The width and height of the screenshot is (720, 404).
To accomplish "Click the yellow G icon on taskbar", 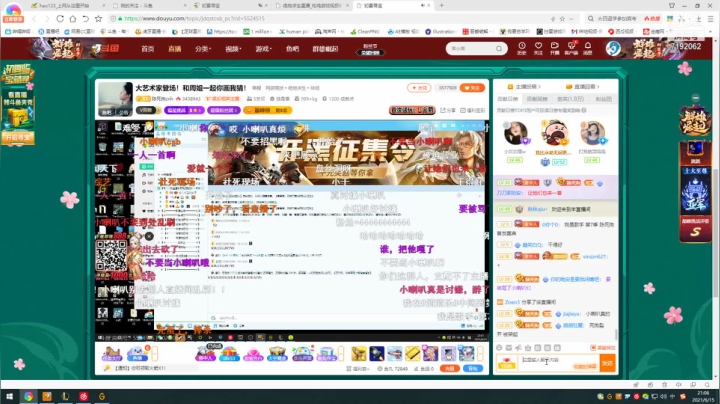I will tap(102, 396).
